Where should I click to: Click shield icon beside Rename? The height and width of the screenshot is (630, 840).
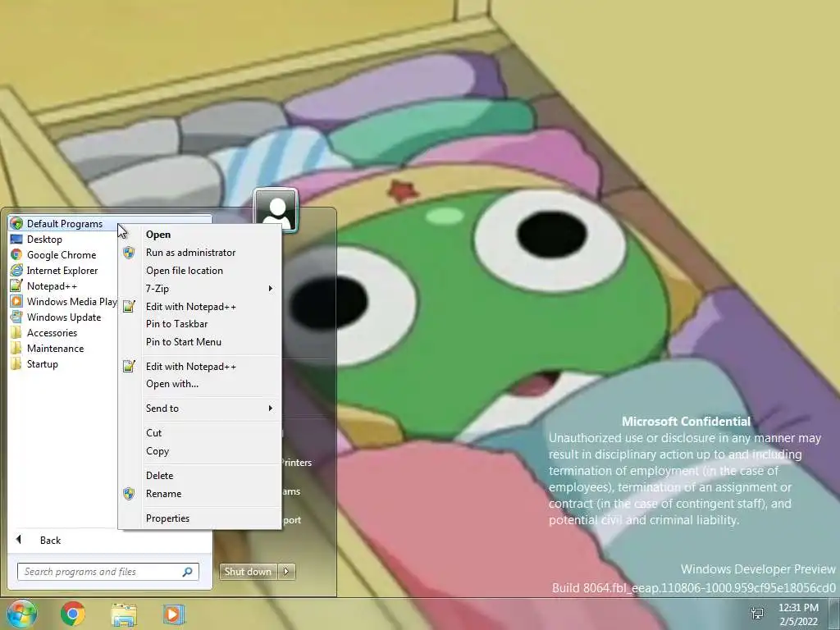pyautogui.click(x=129, y=493)
